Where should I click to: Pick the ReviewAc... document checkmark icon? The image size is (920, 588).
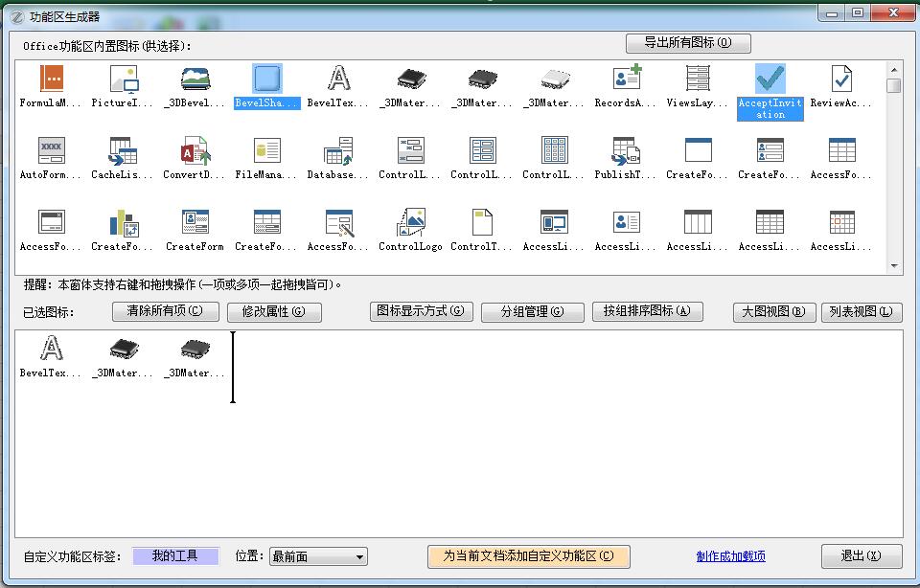coord(841,79)
